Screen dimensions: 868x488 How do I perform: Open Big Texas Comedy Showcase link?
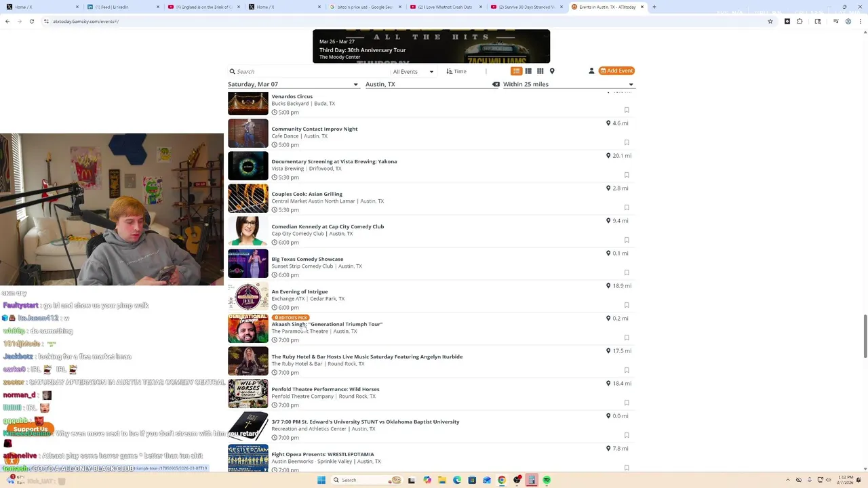[307, 259]
